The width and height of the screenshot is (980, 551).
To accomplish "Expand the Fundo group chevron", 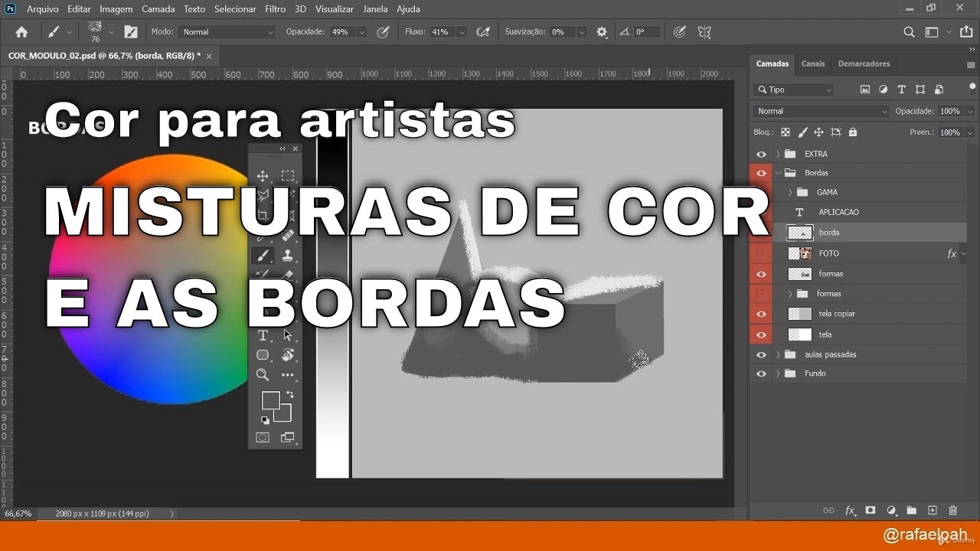I will [778, 373].
